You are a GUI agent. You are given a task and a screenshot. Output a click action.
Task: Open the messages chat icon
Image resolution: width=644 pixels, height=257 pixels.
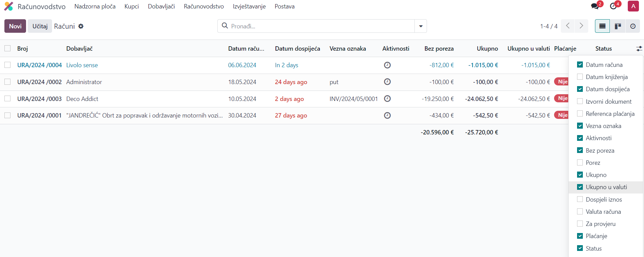pyautogui.click(x=595, y=6)
